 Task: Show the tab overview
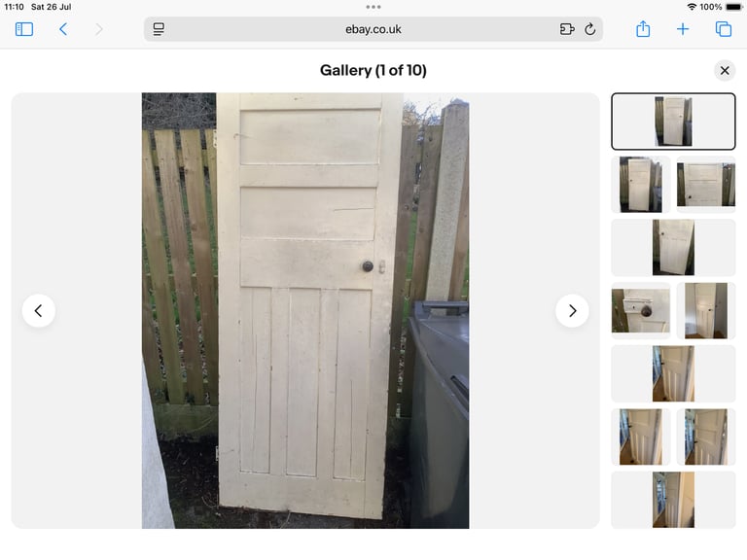[x=724, y=29]
